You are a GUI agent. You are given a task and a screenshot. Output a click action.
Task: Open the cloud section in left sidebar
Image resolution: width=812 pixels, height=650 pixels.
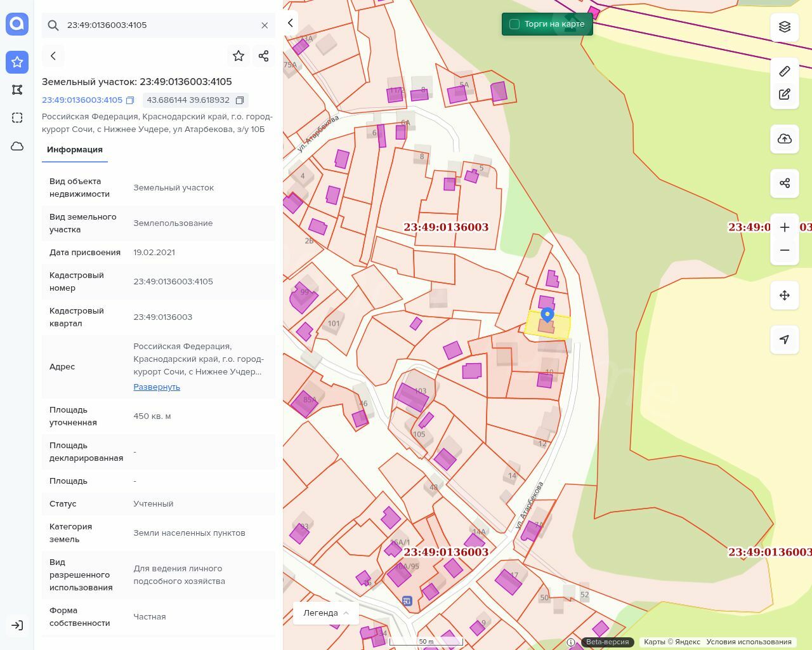click(17, 146)
